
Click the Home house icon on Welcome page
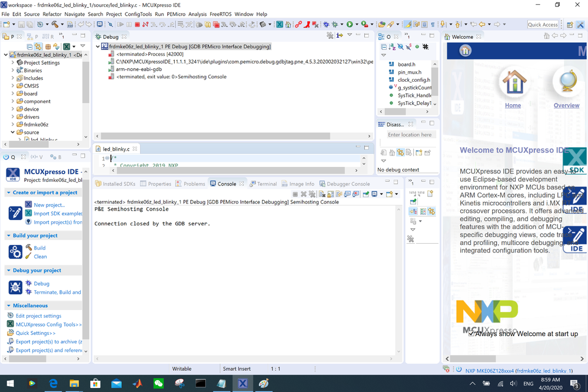514,81
